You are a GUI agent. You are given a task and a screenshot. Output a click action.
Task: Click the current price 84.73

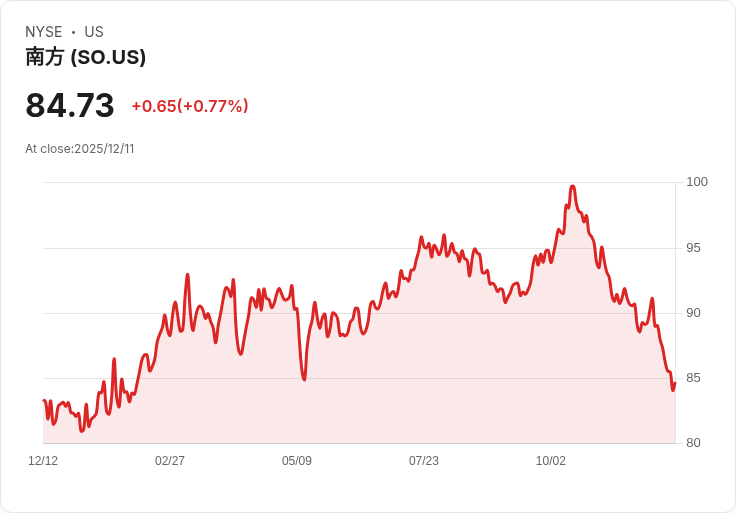(70, 106)
